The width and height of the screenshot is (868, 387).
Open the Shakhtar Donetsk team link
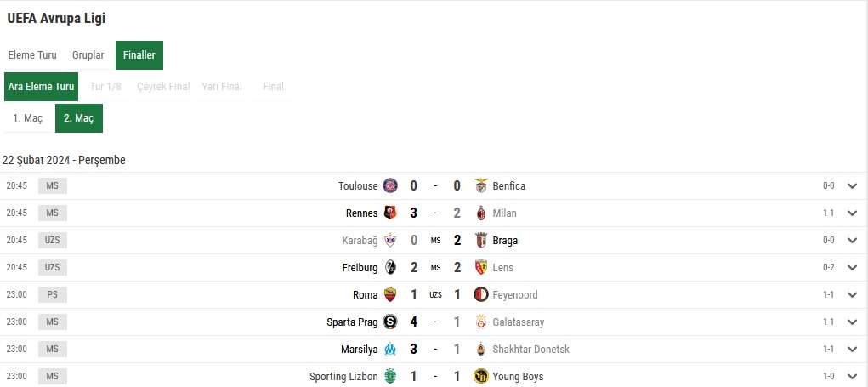(530, 350)
